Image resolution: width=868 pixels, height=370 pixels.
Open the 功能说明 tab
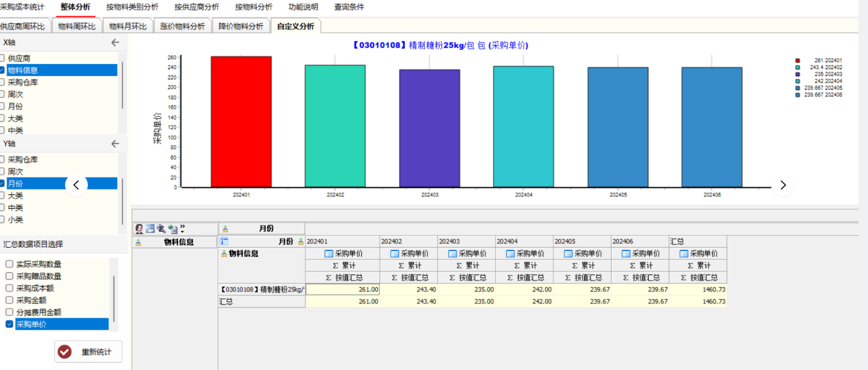303,7
